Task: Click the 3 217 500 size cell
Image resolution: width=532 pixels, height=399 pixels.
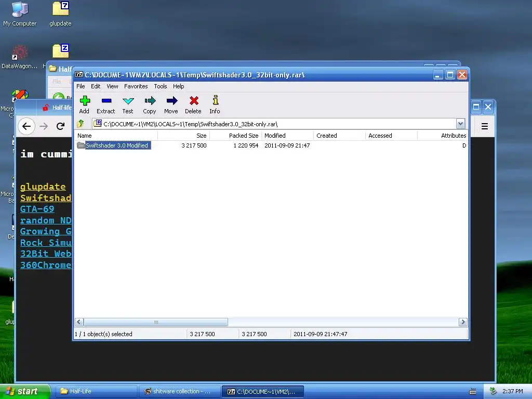Action: pyautogui.click(x=194, y=145)
